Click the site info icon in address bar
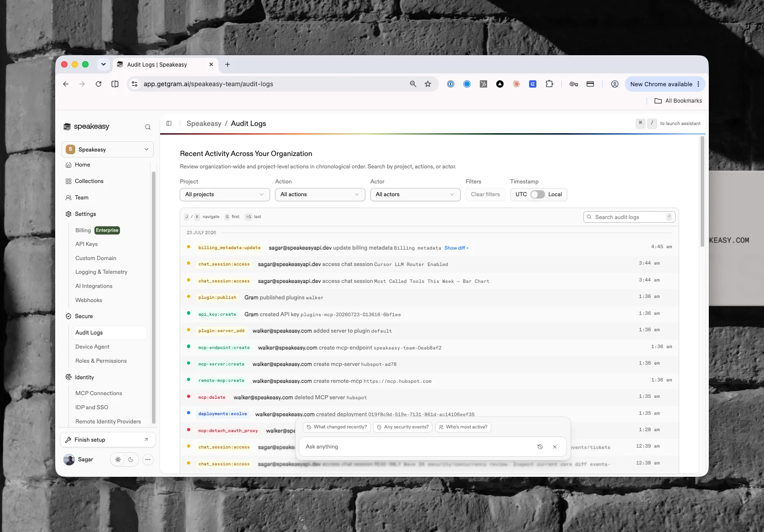This screenshot has height=532, width=764. (x=135, y=84)
